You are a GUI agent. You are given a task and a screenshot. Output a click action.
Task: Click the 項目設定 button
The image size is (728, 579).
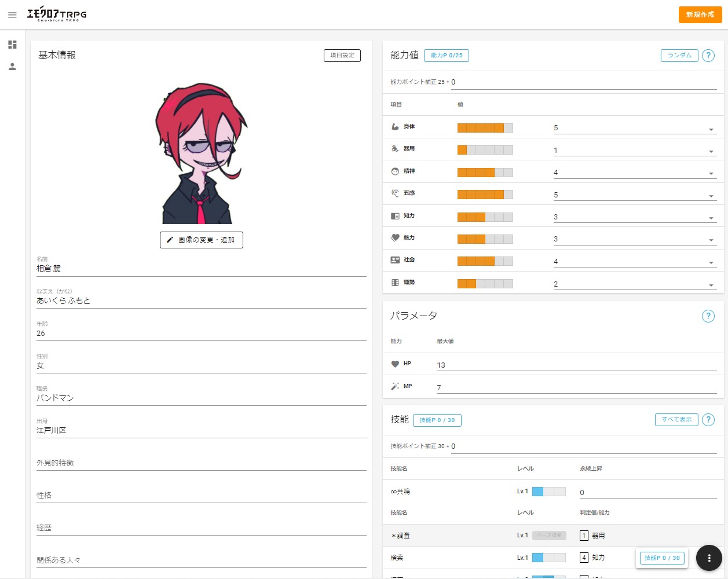[x=342, y=56]
